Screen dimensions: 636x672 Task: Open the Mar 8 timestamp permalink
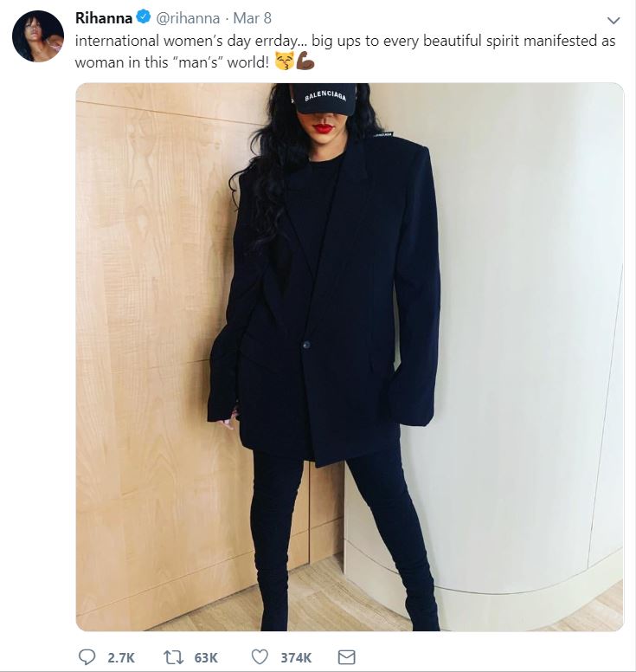tap(253, 18)
